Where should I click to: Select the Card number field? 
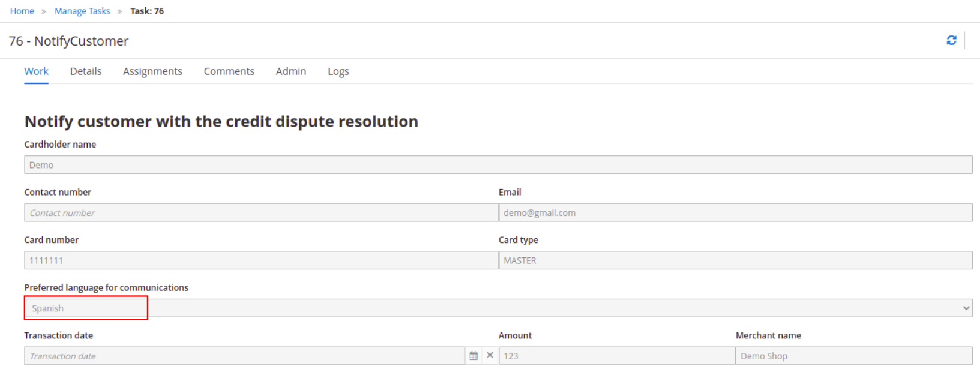click(261, 260)
